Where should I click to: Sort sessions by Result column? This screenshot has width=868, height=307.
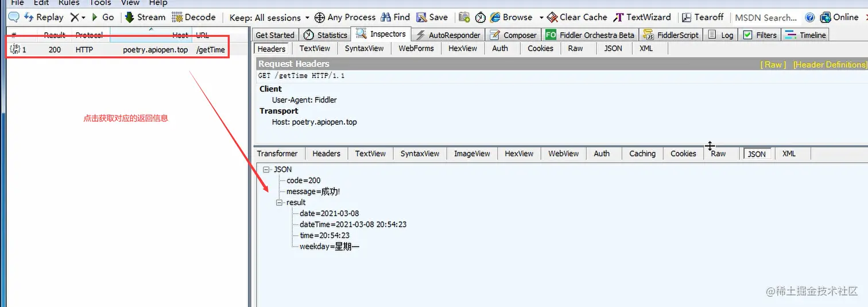coord(55,36)
